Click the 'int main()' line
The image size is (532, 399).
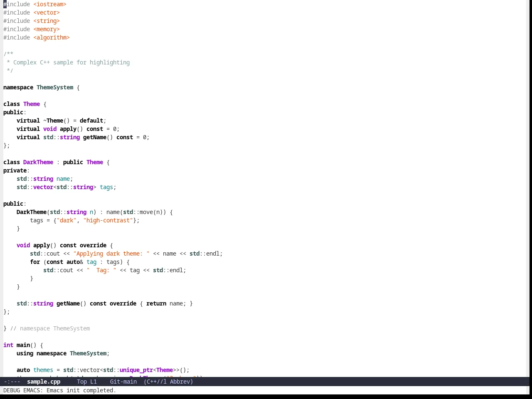click(x=23, y=345)
